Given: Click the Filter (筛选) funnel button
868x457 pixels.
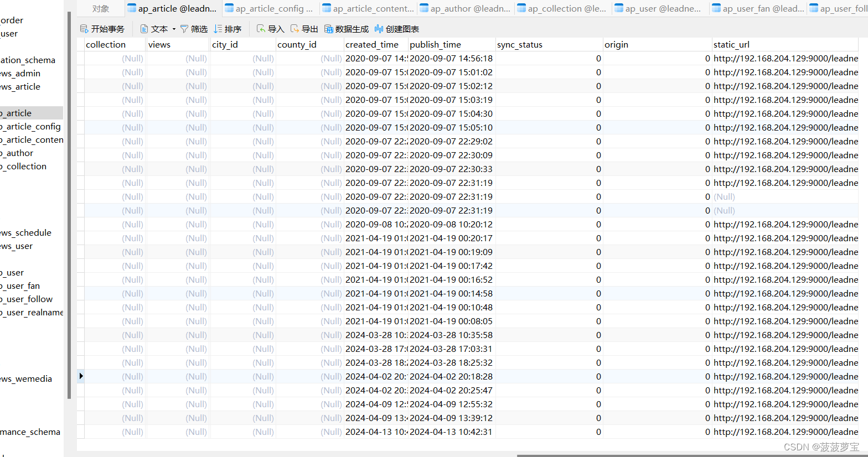Looking at the screenshot, I should click(x=194, y=29).
